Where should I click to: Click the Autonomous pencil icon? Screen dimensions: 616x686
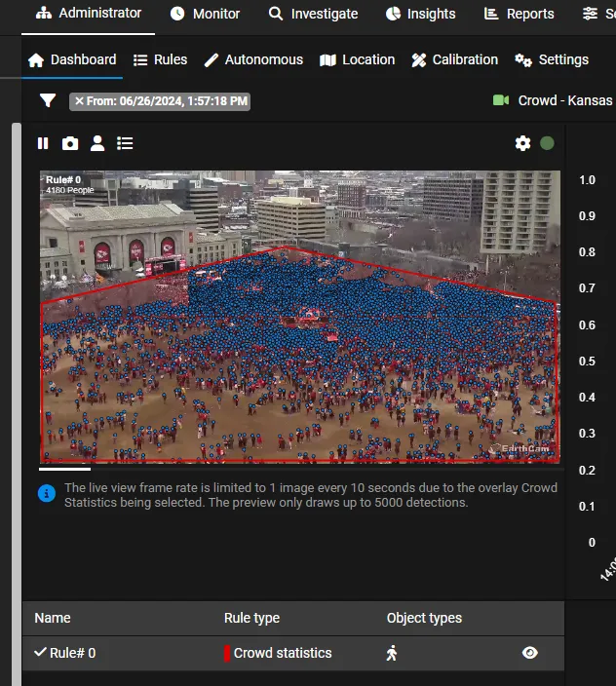pyautogui.click(x=212, y=60)
